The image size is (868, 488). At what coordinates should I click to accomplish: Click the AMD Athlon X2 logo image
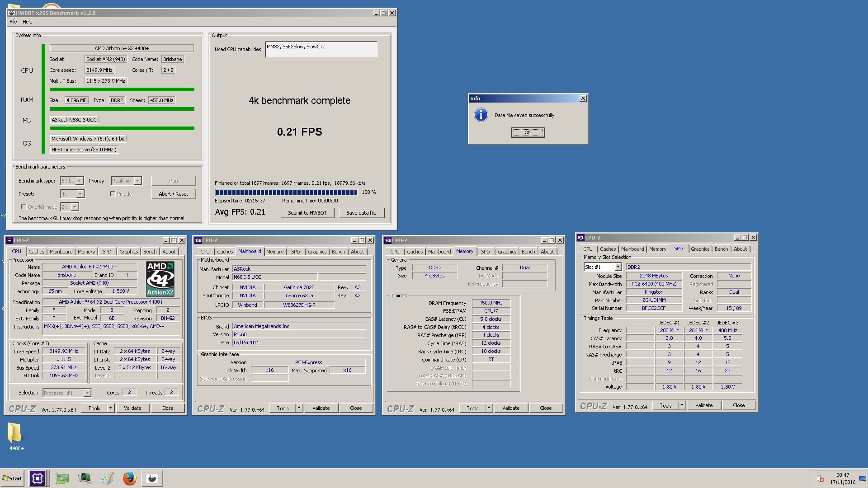coord(160,279)
